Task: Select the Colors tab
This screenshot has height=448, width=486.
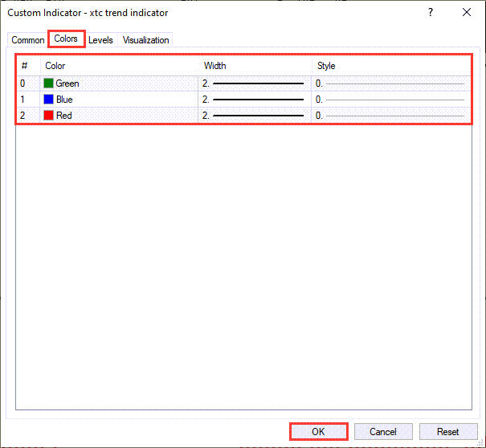Action: (x=66, y=39)
